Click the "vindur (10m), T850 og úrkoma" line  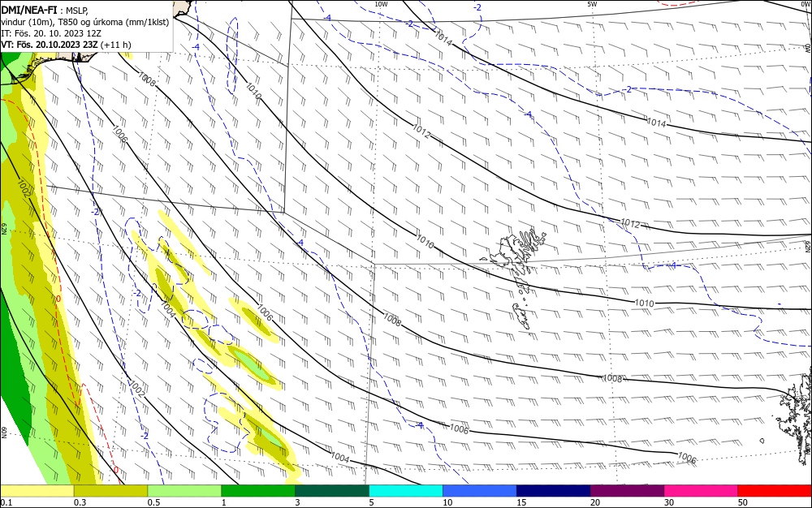(x=85, y=22)
